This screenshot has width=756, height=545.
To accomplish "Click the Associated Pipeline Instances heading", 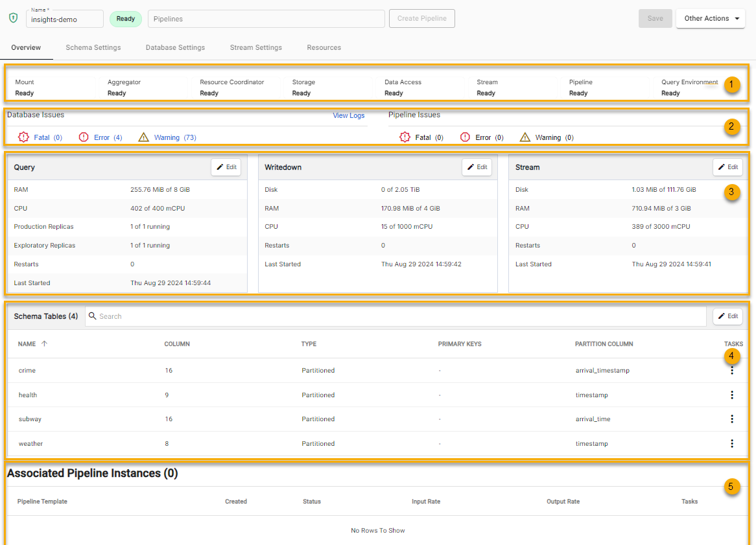I will 92,473.
